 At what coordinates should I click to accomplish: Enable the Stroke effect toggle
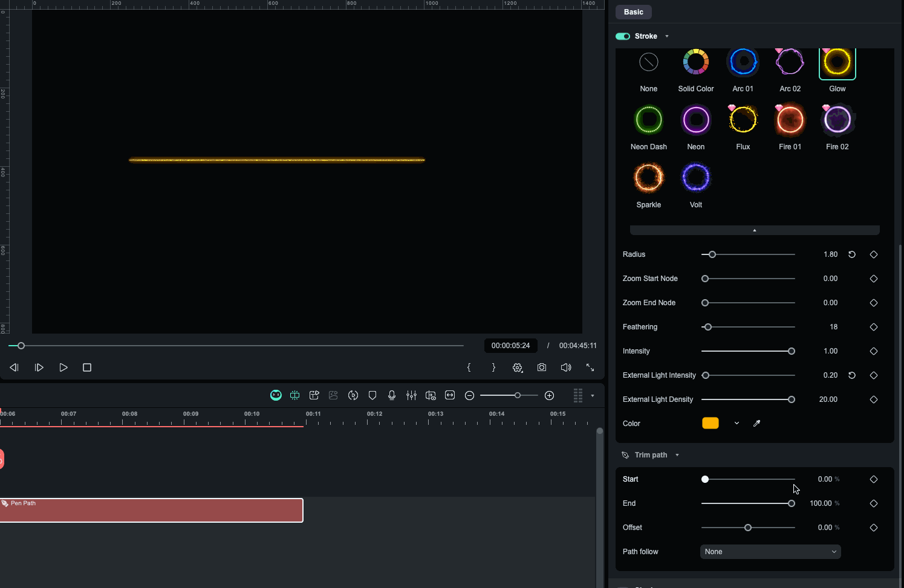tap(622, 36)
